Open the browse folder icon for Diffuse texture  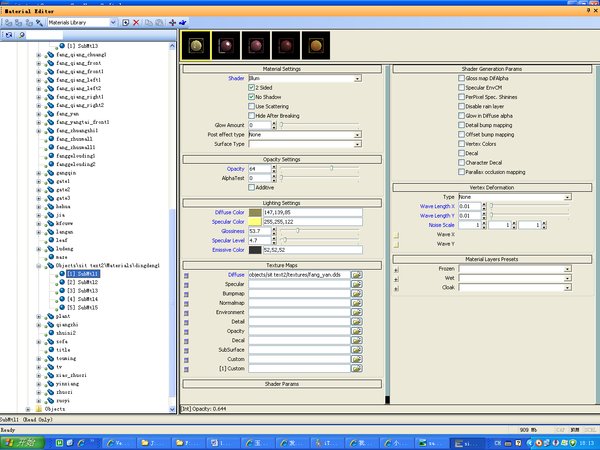click(x=356, y=273)
